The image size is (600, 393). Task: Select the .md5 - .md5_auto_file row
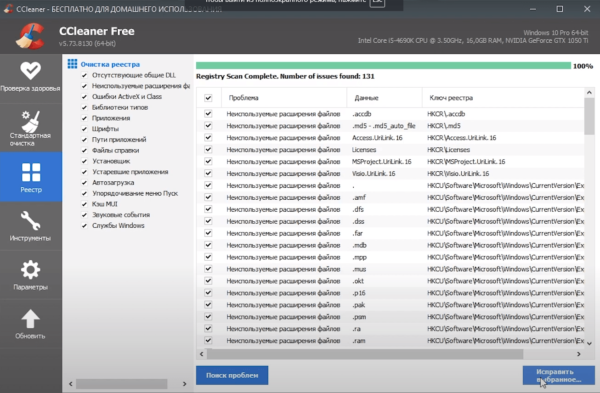tap(390, 126)
